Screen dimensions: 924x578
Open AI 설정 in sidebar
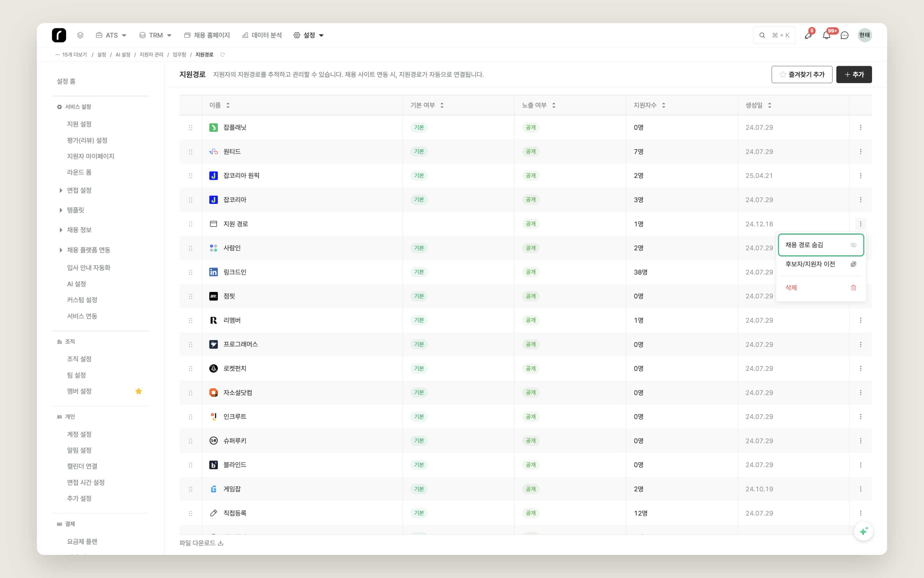76,284
